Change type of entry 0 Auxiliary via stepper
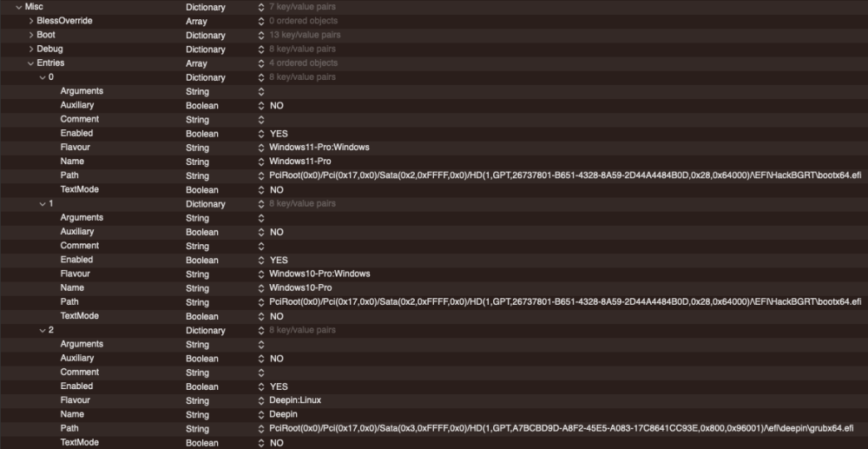Image resolution: width=868 pixels, height=449 pixels. (261, 106)
